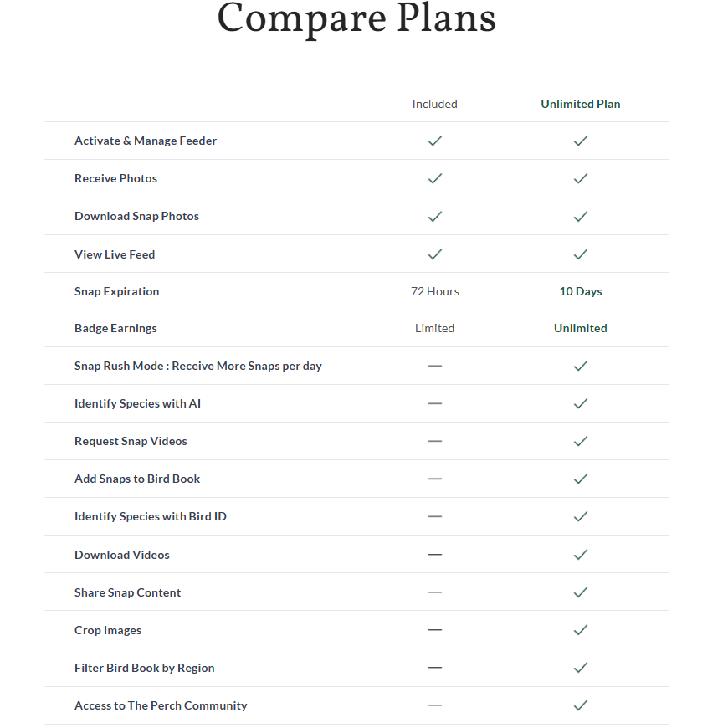728x728 pixels.
Task: Click the Unlimited badge earnings value
Action: 581,328
